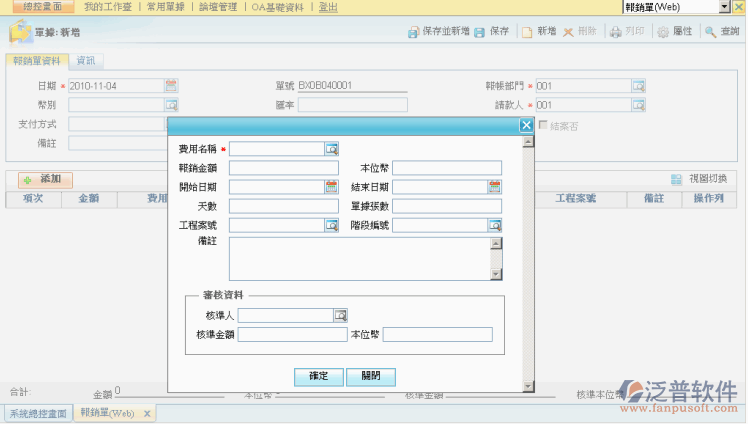Click 備註 textarea scroll down arrow

(496, 274)
